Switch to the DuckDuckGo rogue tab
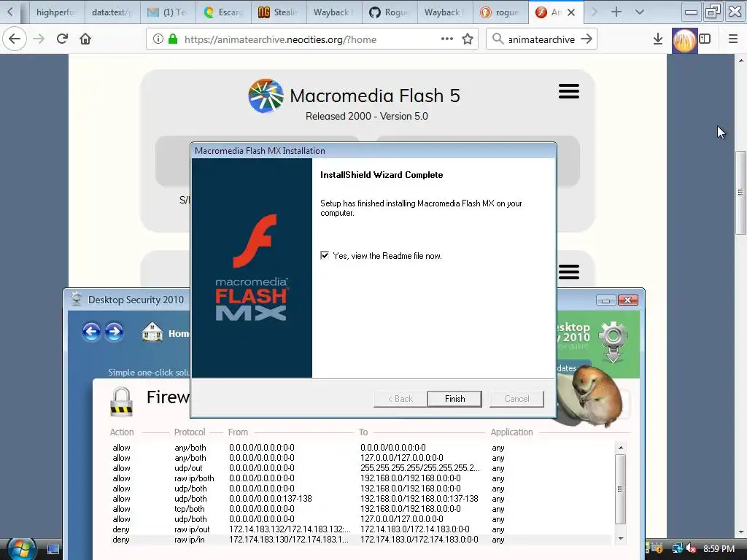This screenshot has height=560, width=747. pos(500,12)
